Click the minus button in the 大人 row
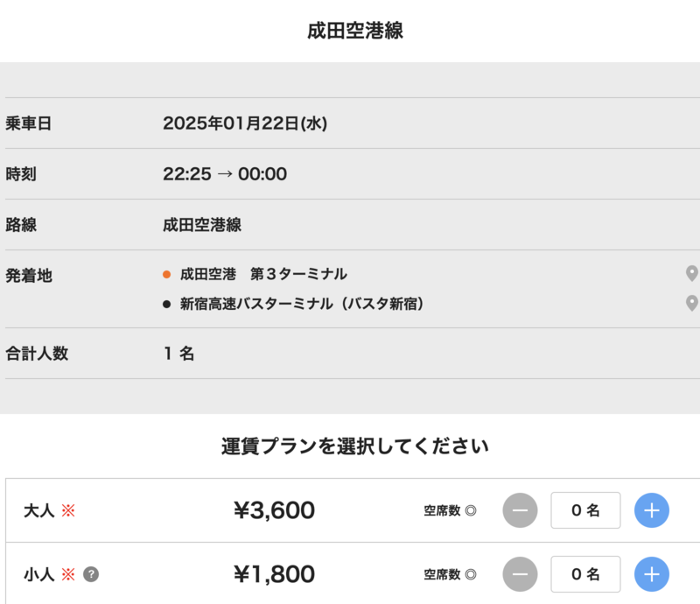The width and height of the screenshot is (700, 604). click(x=520, y=510)
